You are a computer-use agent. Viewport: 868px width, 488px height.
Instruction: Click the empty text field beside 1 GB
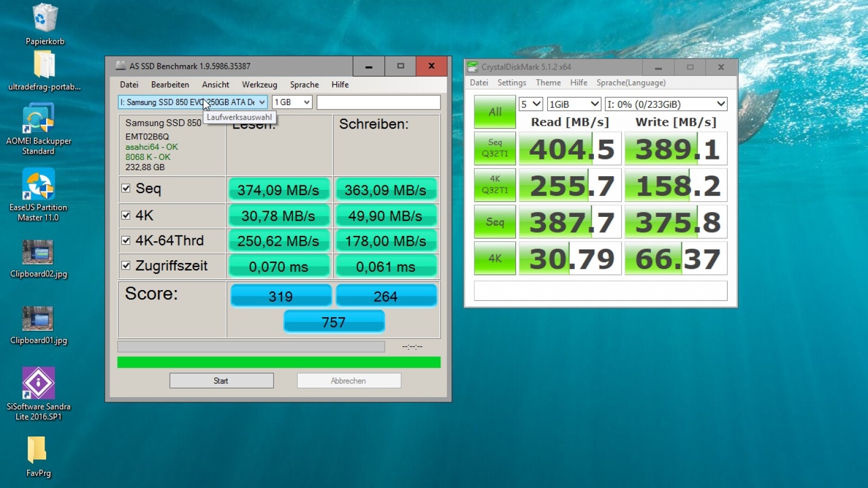[x=379, y=102]
